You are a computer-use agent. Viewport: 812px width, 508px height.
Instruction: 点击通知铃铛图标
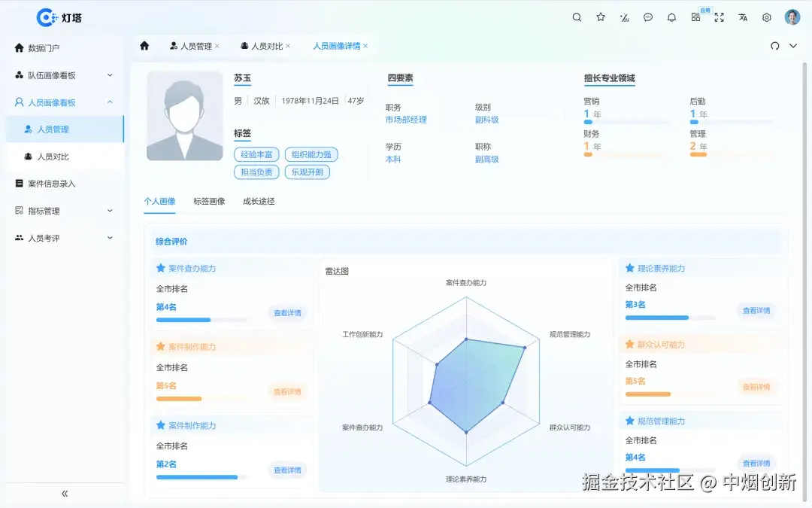[671, 17]
